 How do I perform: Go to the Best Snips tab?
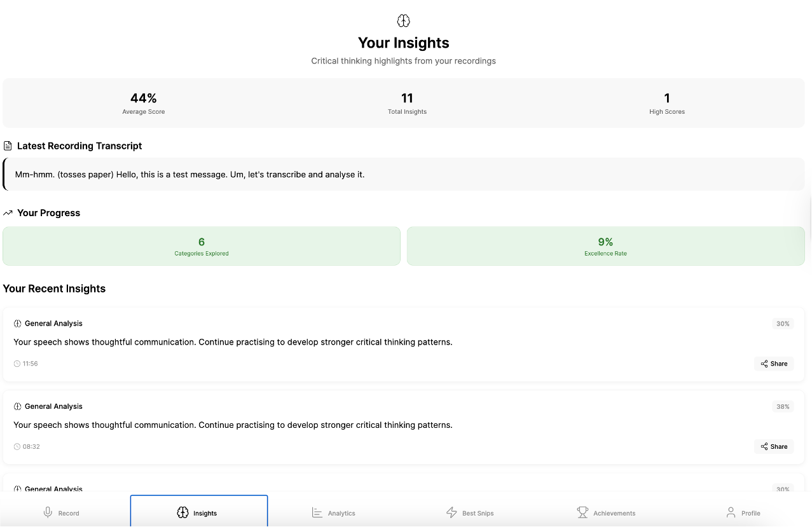470,512
